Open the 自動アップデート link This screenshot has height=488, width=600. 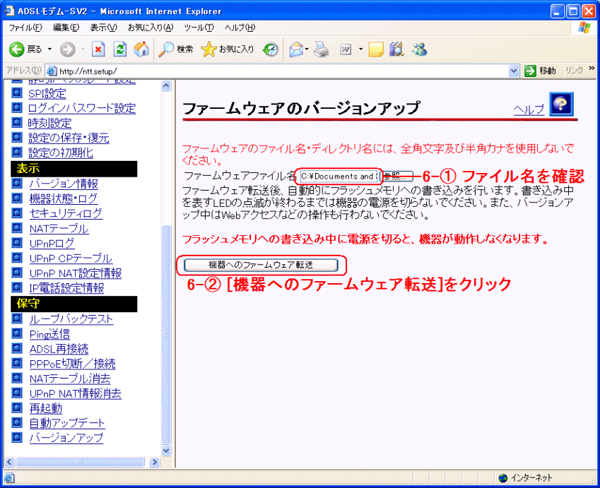[x=67, y=423]
